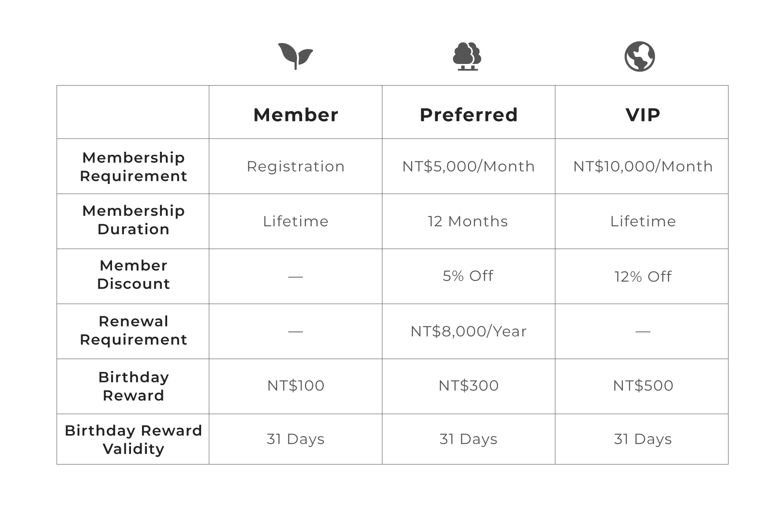Click the 5% Off discount cell
The height and width of the screenshot is (532, 782).
point(468,276)
